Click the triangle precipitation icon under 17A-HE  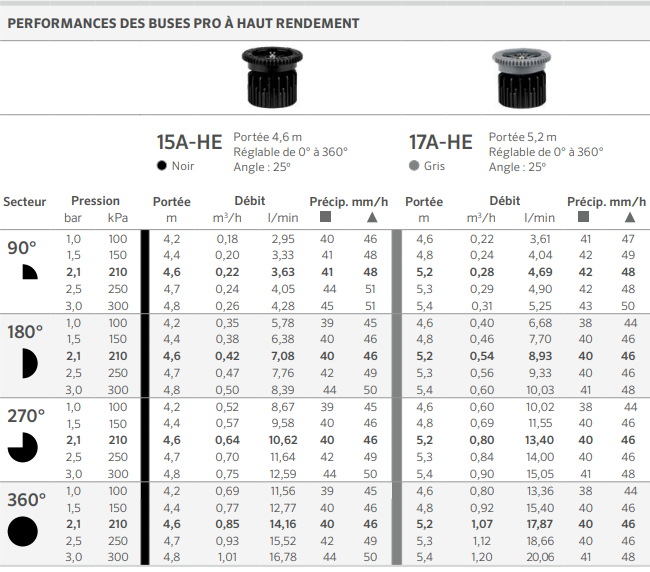pos(630,217)
